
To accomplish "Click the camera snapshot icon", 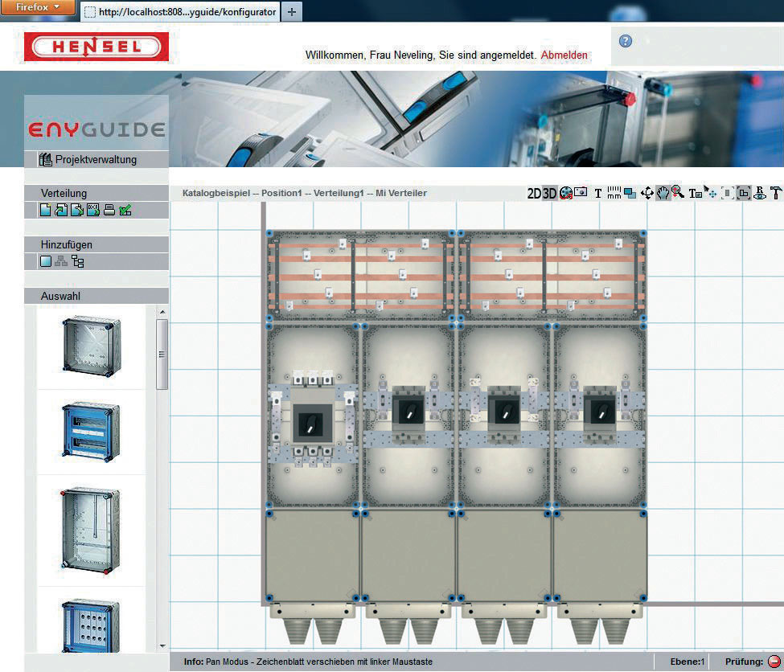I will tap(581, 193).
